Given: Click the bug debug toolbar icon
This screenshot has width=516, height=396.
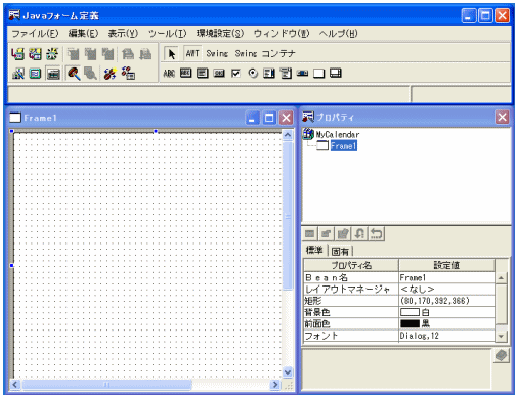Looking at the screenshot, I should pyautogui.click(x=110, y=73).
